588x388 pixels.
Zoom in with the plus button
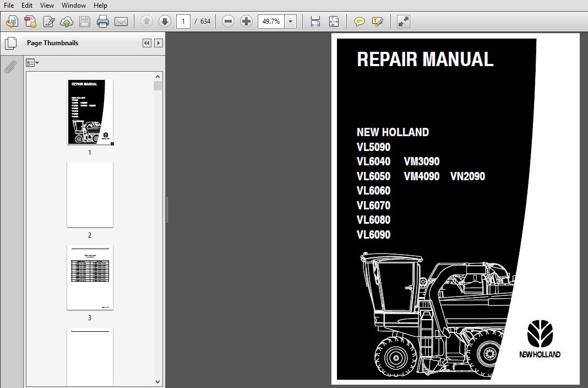(246, 21)
